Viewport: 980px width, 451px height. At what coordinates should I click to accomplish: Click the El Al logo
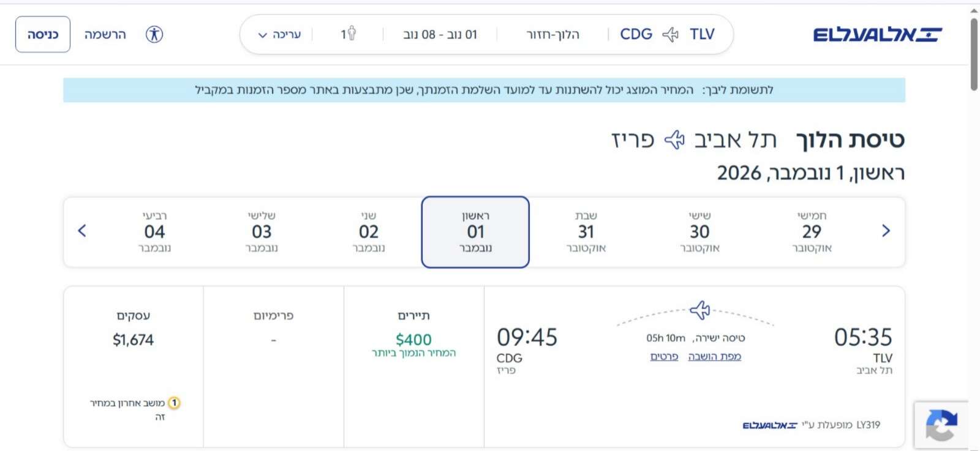pos(877,34)
